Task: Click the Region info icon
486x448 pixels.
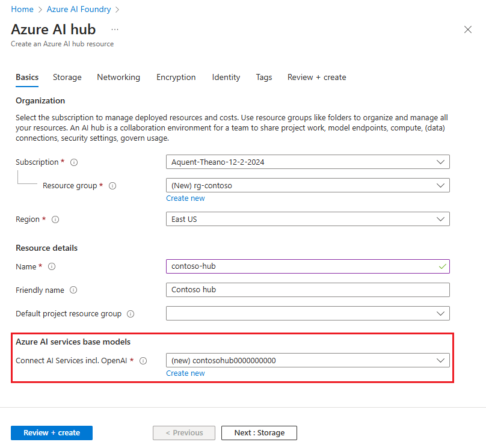Action: 55,219
